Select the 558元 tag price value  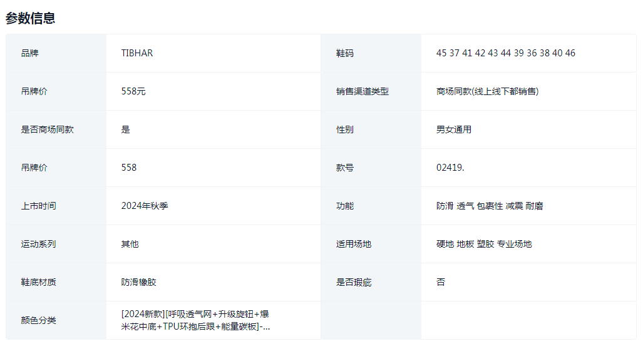[x=133, y=91]
